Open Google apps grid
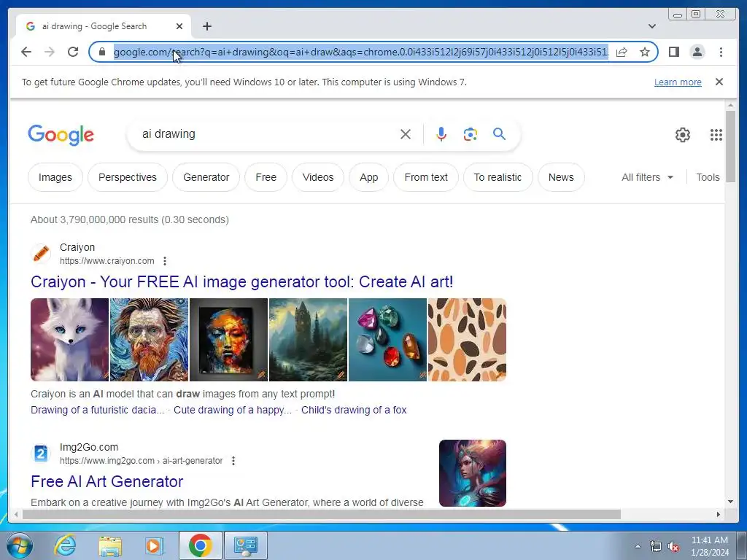Viewport: 747px width, 560px height. point(716,135)
